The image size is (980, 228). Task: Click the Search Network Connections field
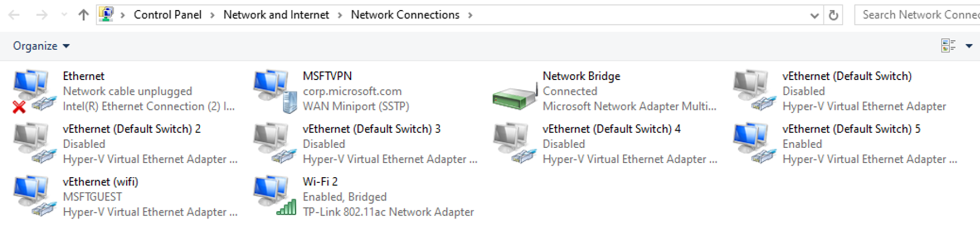[x=917, y=15]
